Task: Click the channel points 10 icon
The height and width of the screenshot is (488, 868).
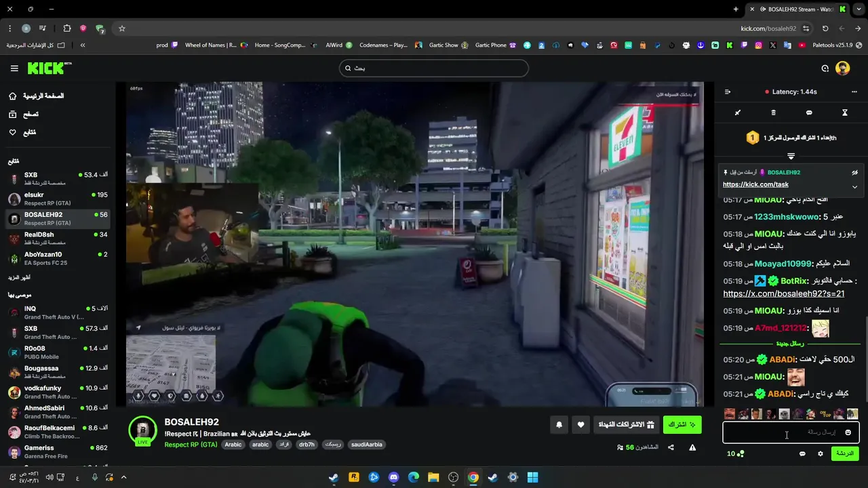Action: [736, 453]
